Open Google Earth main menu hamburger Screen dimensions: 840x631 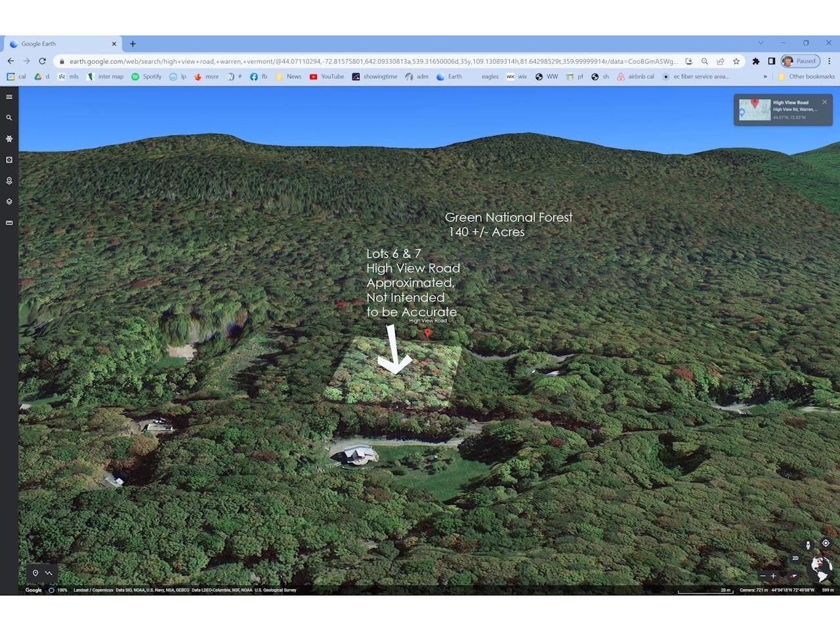(9, 97)
